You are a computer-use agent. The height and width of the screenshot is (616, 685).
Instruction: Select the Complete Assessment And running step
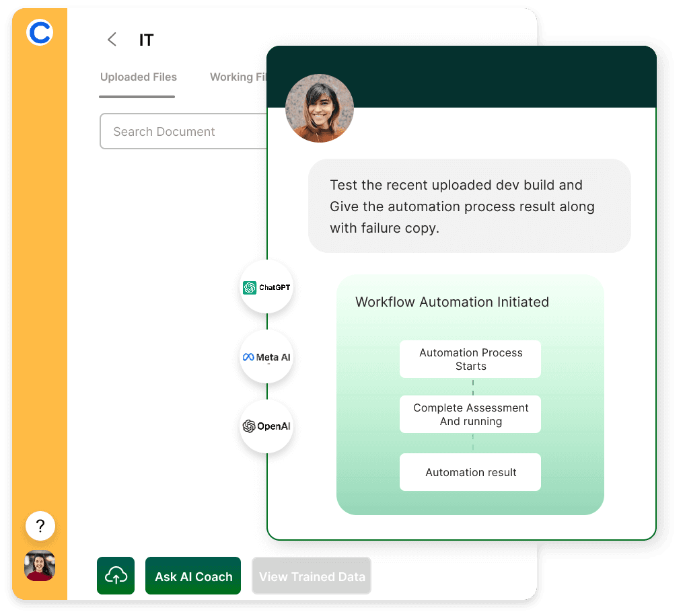point(470,414)
